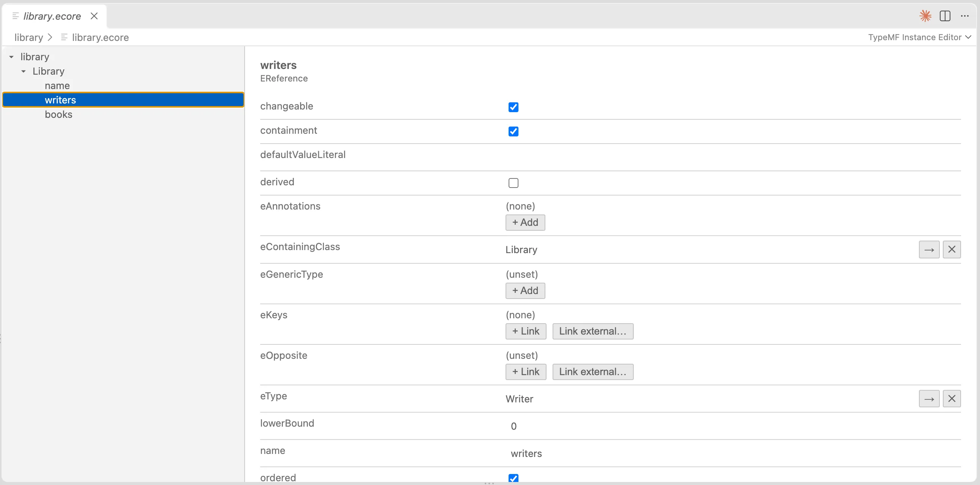The width and height of the screenshot is (980, 485).
Task: Add an eGenericType value
Action: [x=525, y=291]
